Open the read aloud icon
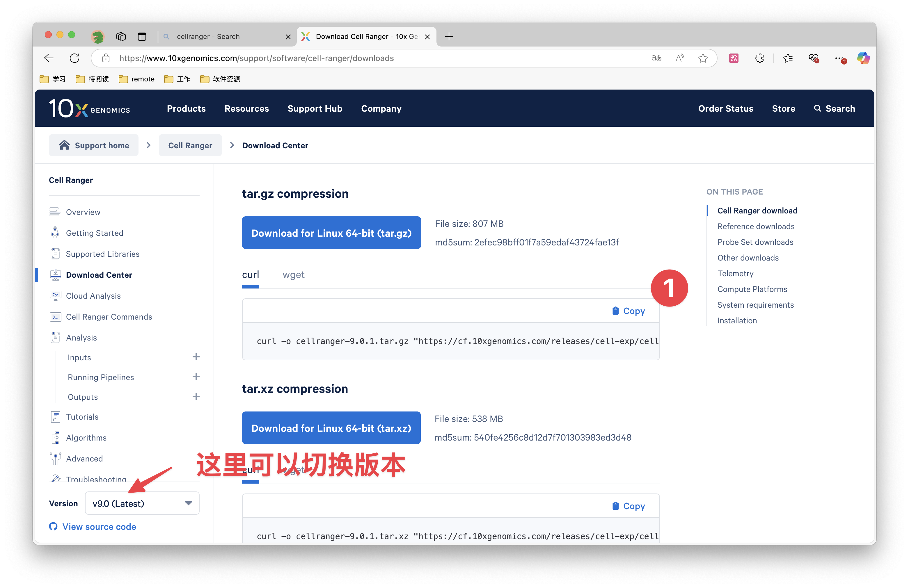 point(679,58)
